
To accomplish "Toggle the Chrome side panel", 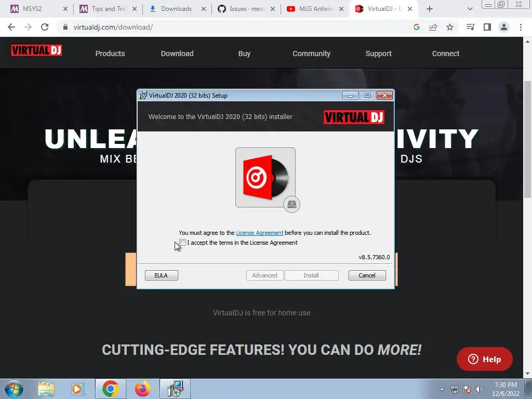I will tap(487, 27).
